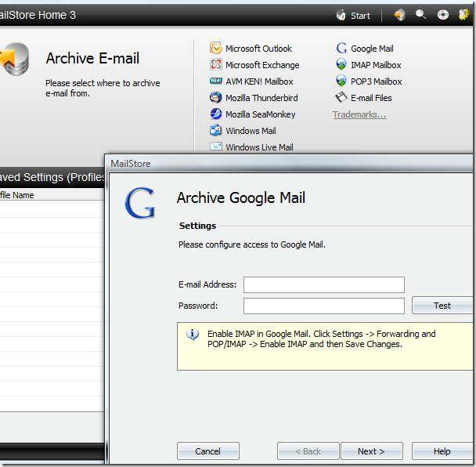The image size is (476, 467).
Task: Open the Trademarks link
Action: click(x=359, y=115)
